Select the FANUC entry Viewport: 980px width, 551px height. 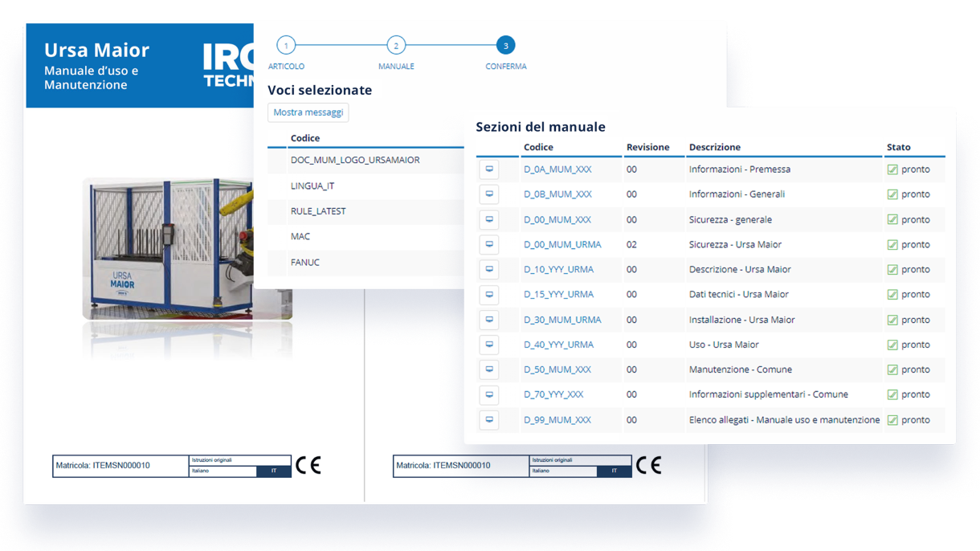[x=305, y=263]
